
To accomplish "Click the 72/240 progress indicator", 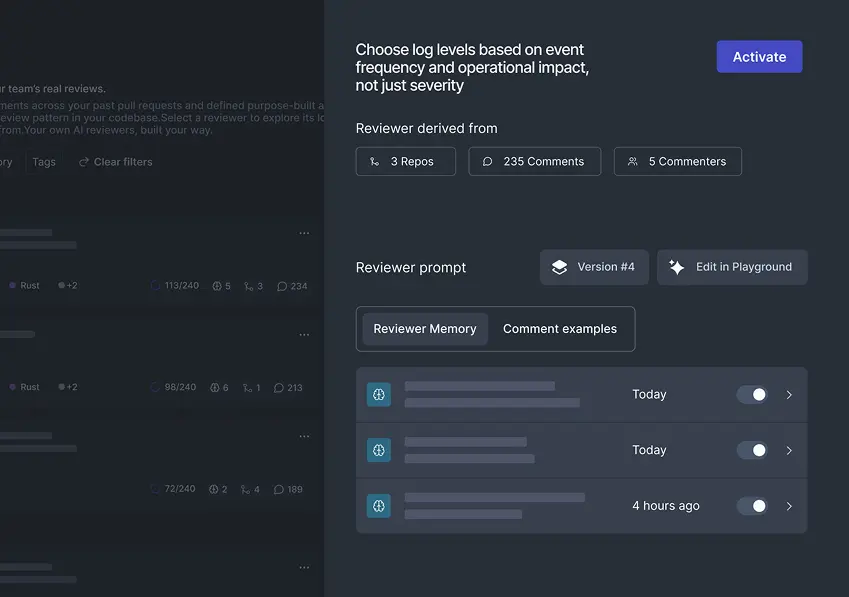I will [x=173, y=489].
